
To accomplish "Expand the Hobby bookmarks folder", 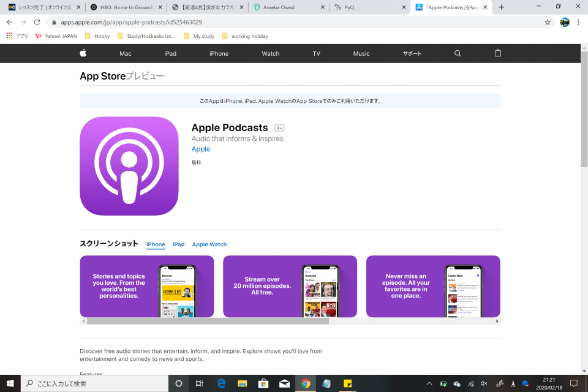I will [x=97, y=36].
